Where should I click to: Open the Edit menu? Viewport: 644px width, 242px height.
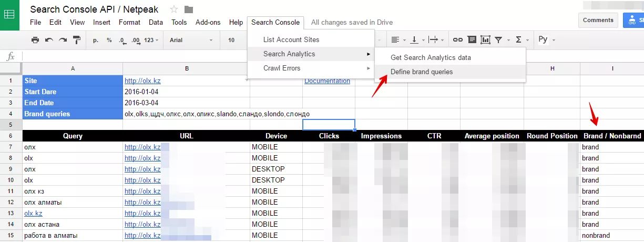click(x=55, y=22)
